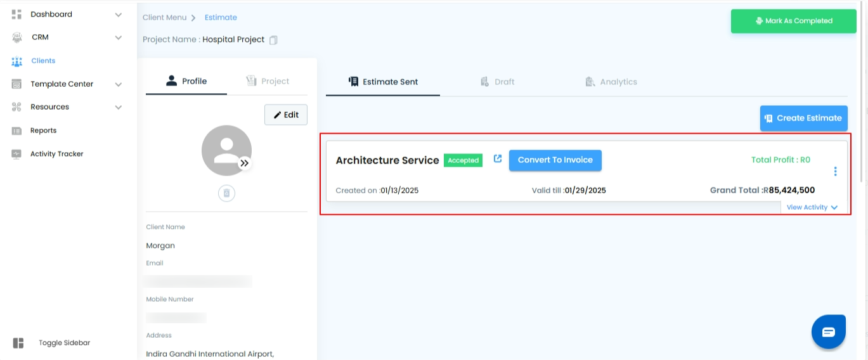Expand the Resources menu chevron
This screenshot has width=868, height=360.
click(x=119, y=107)
